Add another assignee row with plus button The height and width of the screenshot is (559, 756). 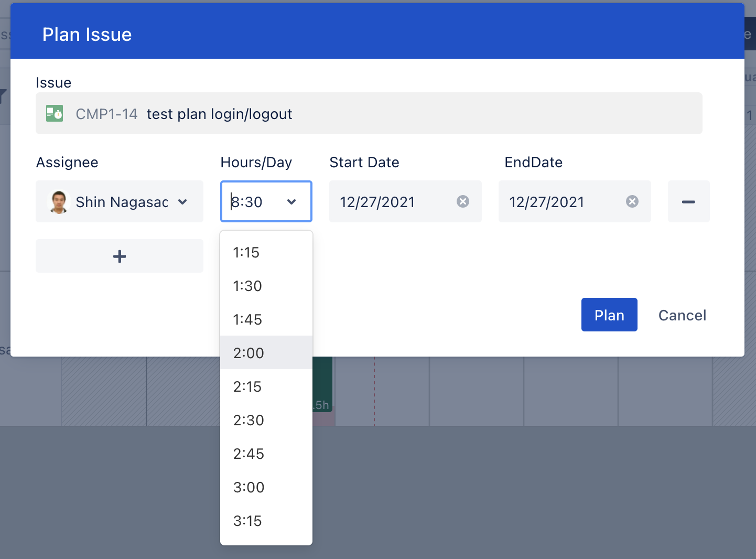point(120,256)
